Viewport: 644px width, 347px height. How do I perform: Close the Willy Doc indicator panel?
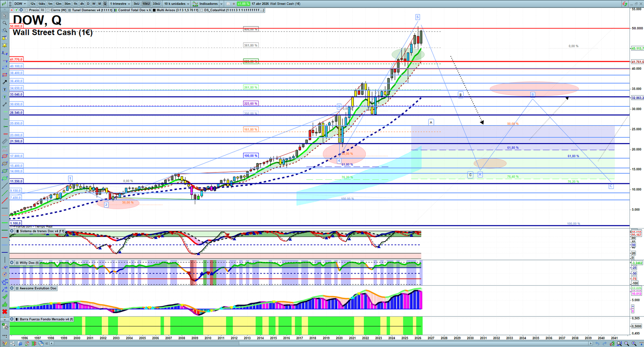click(12, 263)
